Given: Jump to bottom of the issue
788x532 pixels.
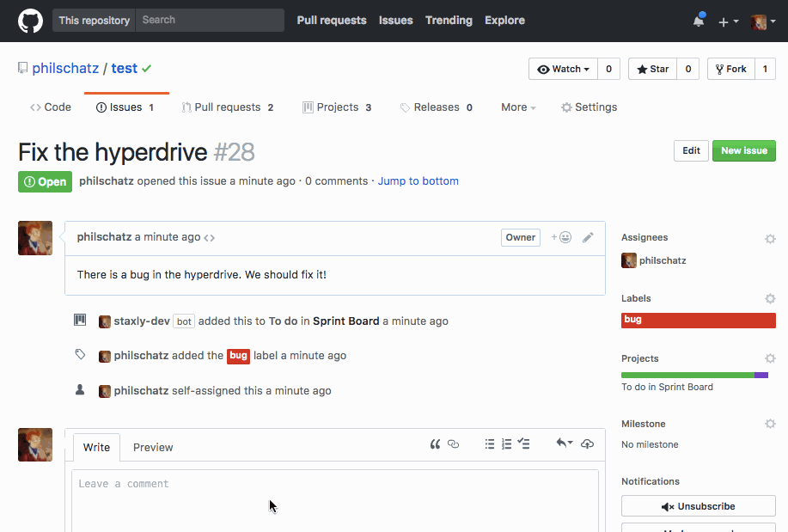Looking at the screenshot, I should pyautogui.click(x=418, y=181).
